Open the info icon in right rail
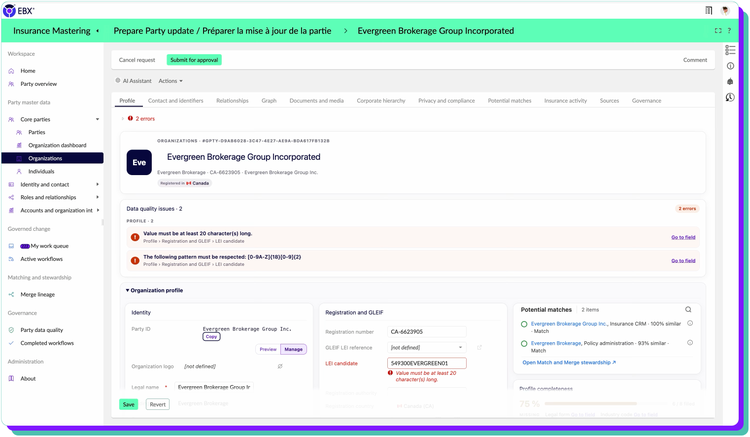Image resolution: width=750 pixels, height=437 pixels. (730, 66)
